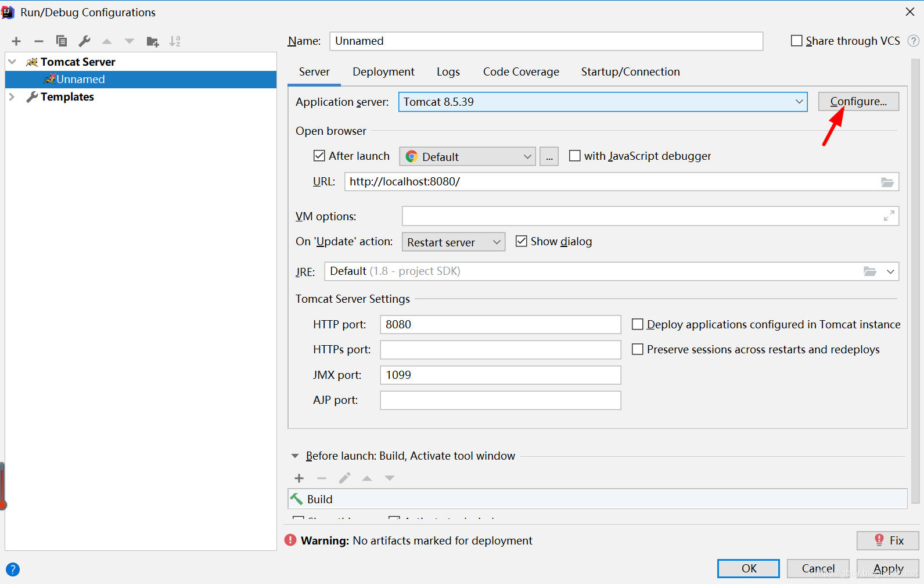Click the red warning icon beside Warning text
924x584 pixels.
[x=290, y=540]
